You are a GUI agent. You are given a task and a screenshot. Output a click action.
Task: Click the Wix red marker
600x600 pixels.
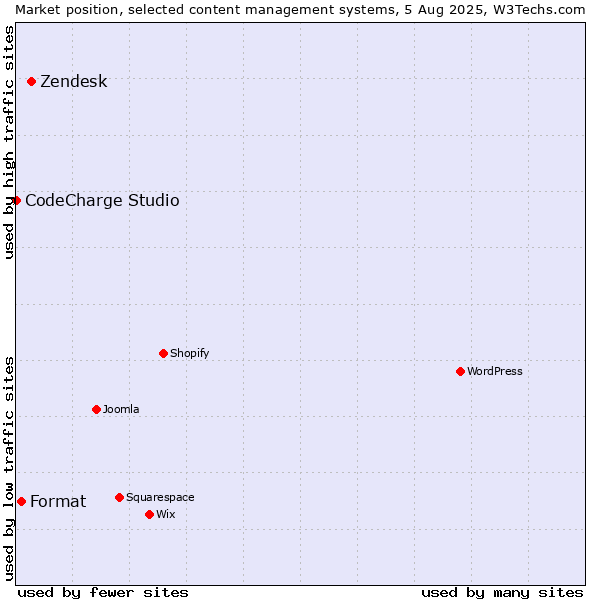tap(150, 514)
